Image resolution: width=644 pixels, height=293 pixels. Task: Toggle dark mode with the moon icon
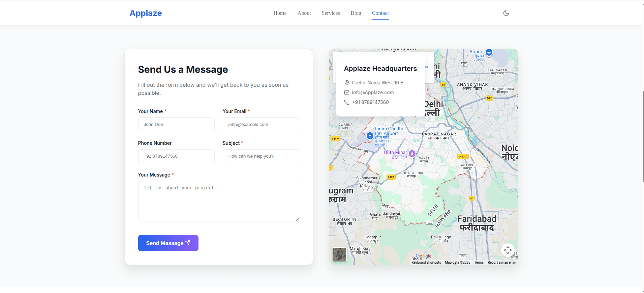point(506,13)
